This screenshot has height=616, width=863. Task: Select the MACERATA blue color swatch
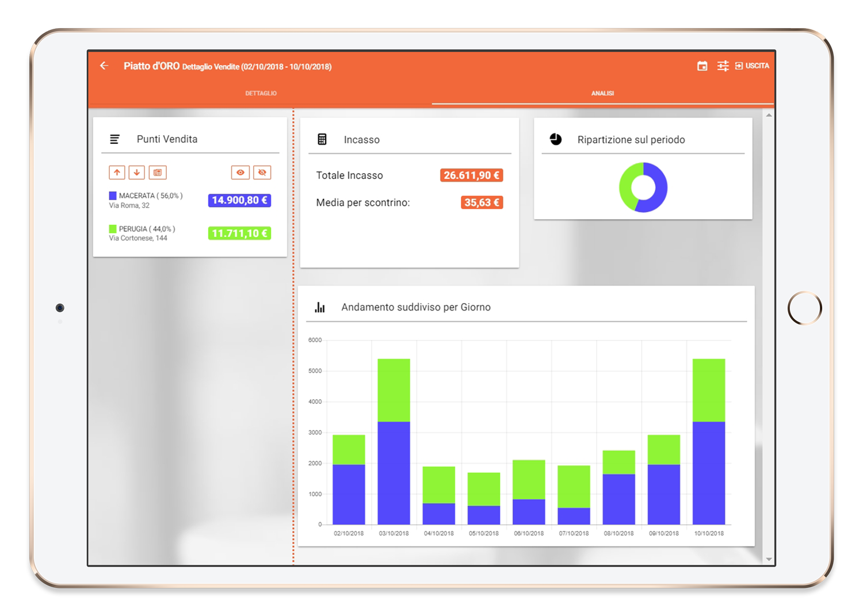point(113,196)
